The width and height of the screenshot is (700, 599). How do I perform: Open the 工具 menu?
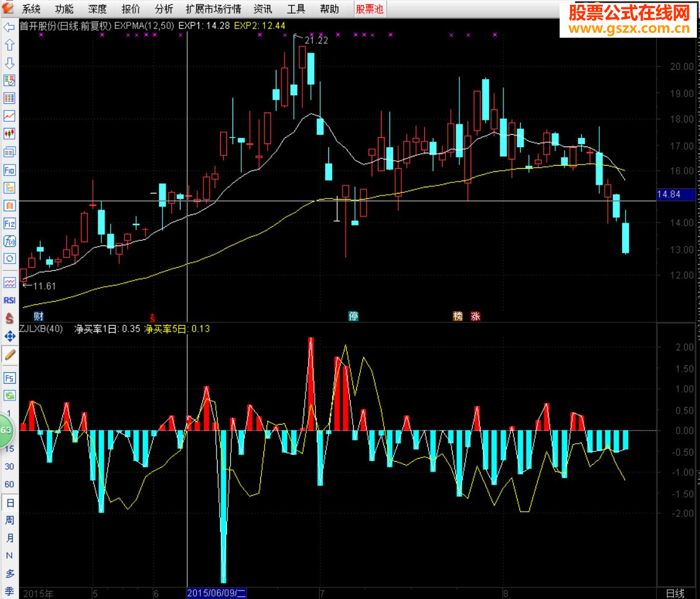pos(296,9)
